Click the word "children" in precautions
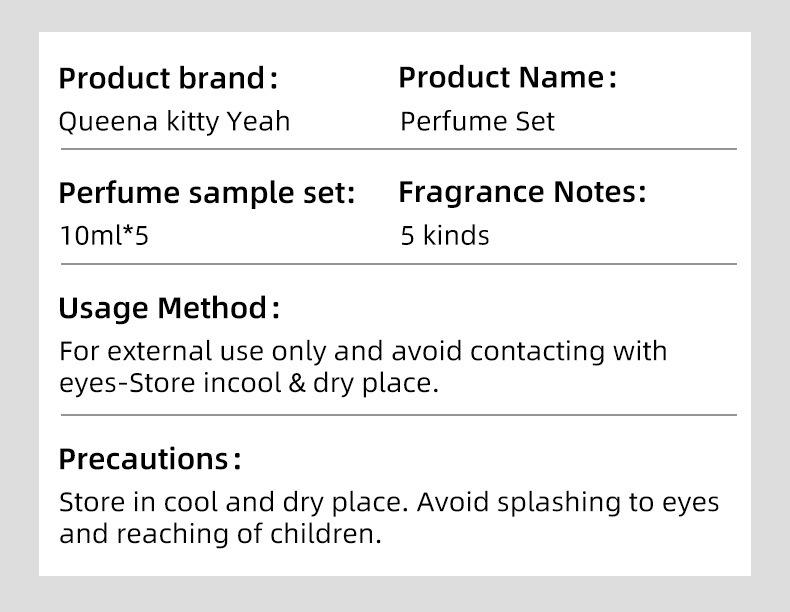790x612 pixels. tap(325, 534)
